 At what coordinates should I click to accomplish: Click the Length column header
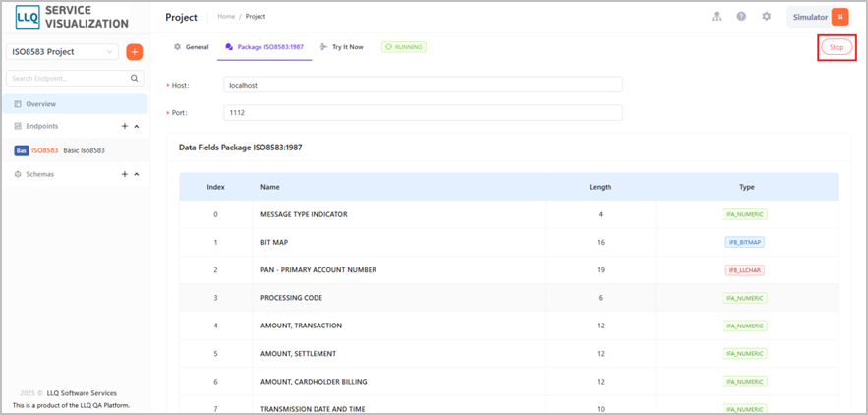[600, 187]
